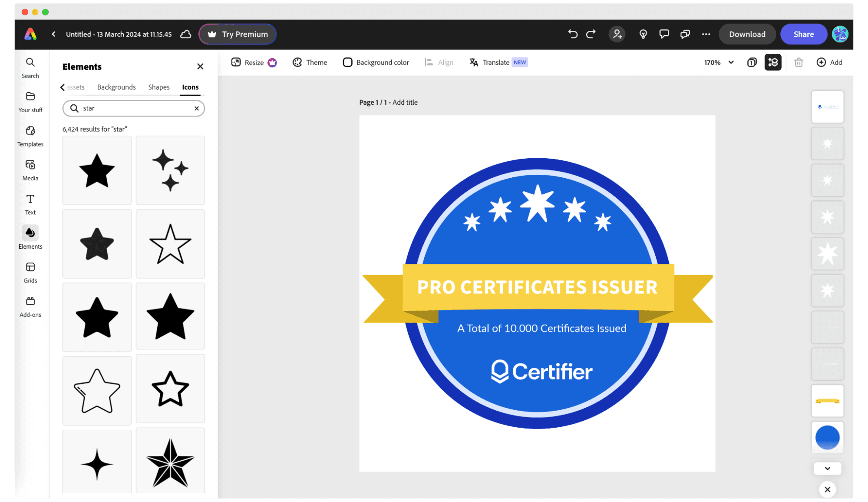
Task: Check cloud sync status icon
Action: pos(186,34)
